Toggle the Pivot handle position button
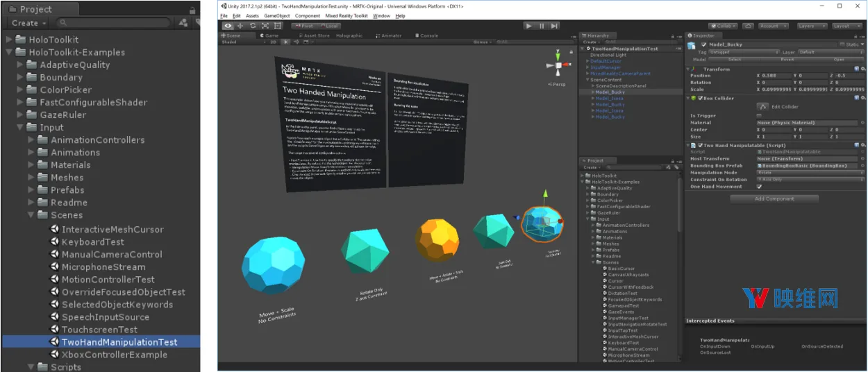Viewport: 868px width, 372px height. pos(304,26)
